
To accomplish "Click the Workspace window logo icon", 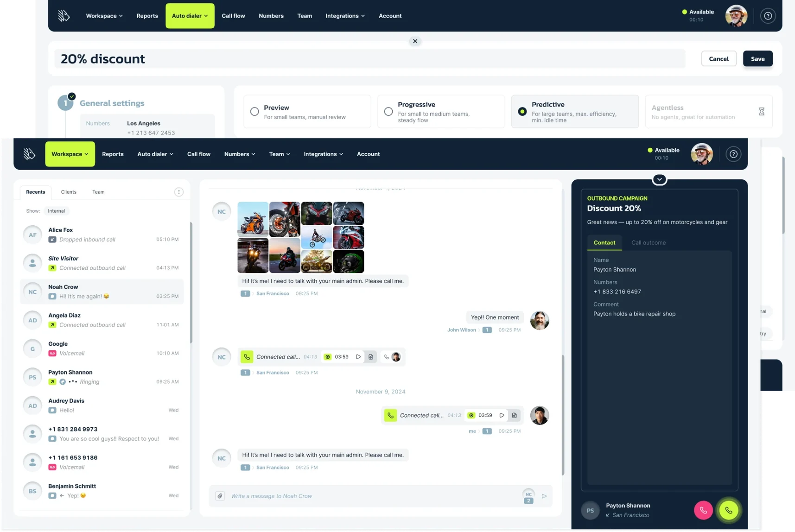I will coord(29,154).
